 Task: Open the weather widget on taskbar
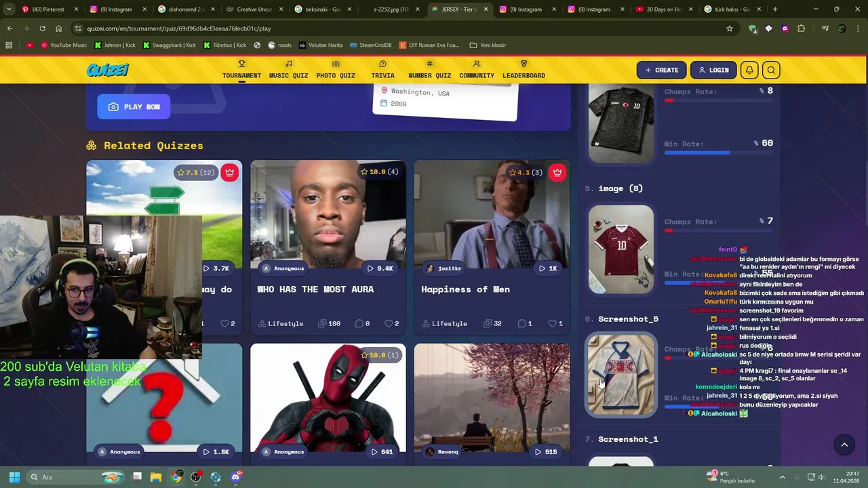[x=730, y=477]
